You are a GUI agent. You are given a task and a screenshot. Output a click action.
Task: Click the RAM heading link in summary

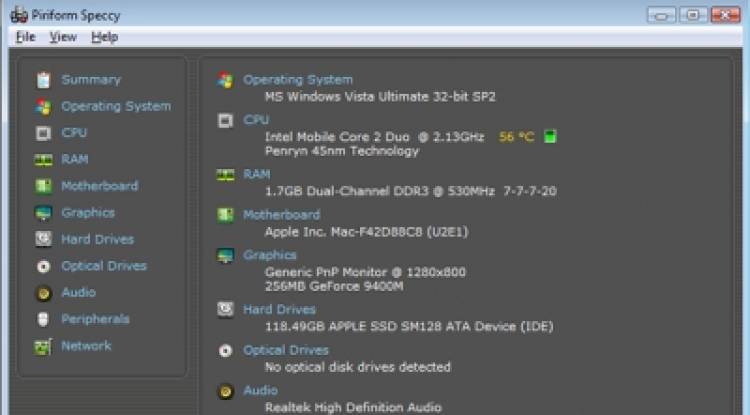tap(257, 174)
